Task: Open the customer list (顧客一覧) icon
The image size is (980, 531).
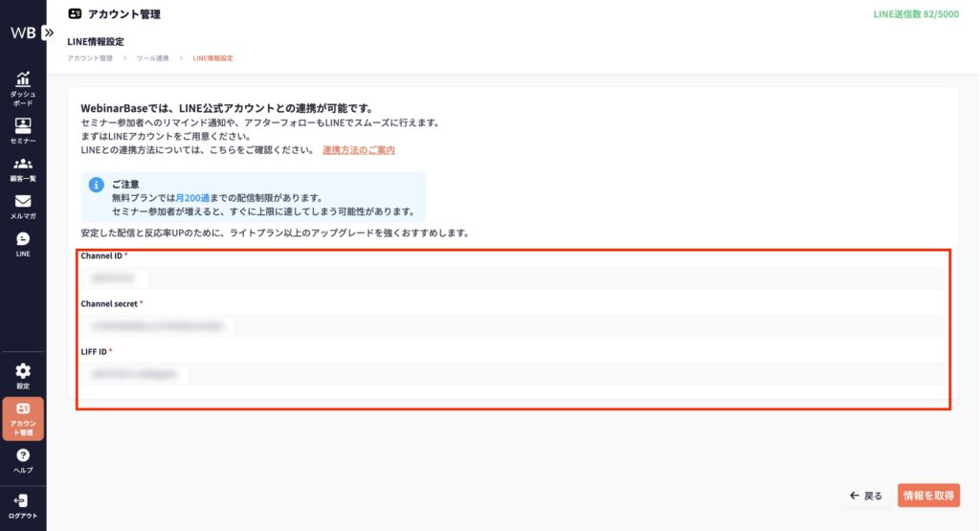Action: point(23,165)
